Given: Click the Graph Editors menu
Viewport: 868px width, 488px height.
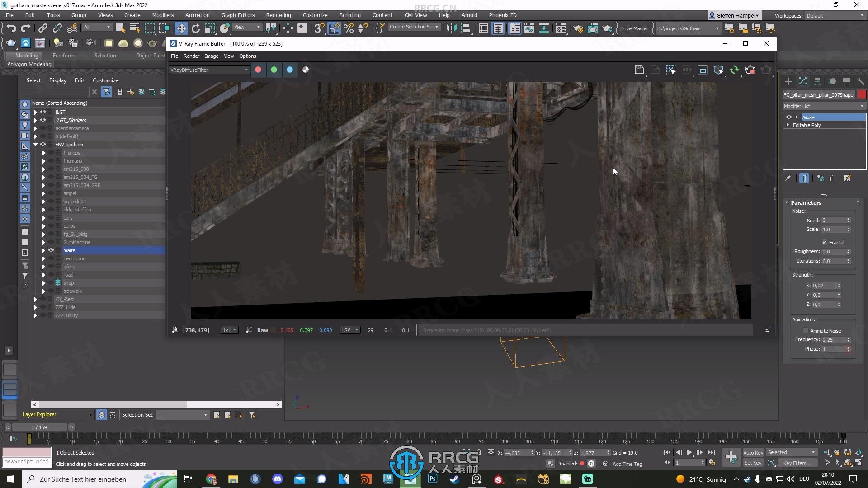Looking at the screenshot, I should (237, 15).
